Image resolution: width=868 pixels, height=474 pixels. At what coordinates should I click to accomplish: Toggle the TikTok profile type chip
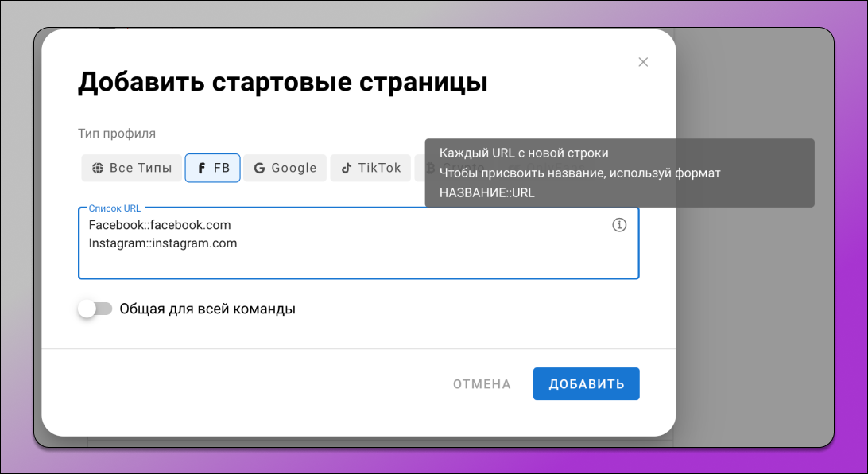[370, 168]
